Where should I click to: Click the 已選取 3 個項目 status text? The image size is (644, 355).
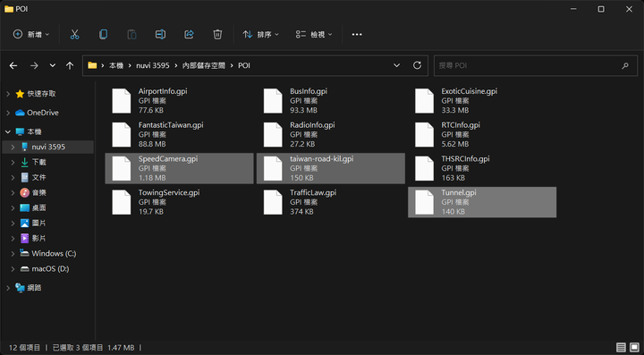(x=78, y=348)
